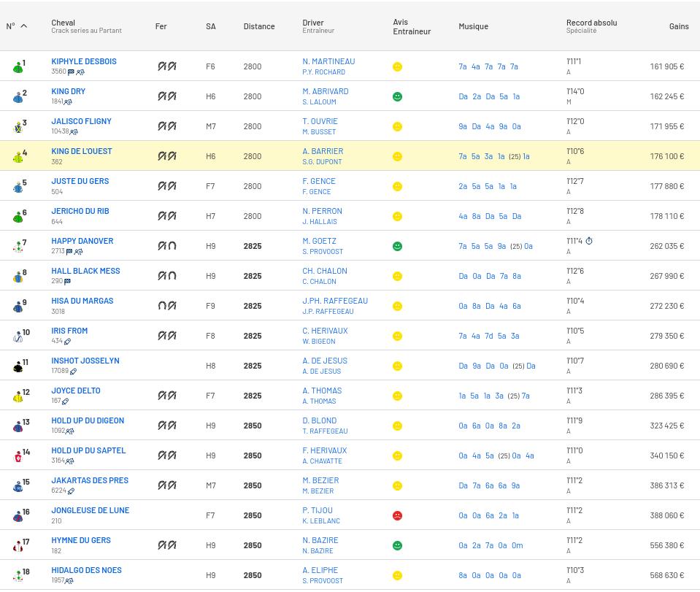Screen dimensions: 700x592
Task: Click green smiley for HYMNE DU GERS
Action: coord(397,545)
